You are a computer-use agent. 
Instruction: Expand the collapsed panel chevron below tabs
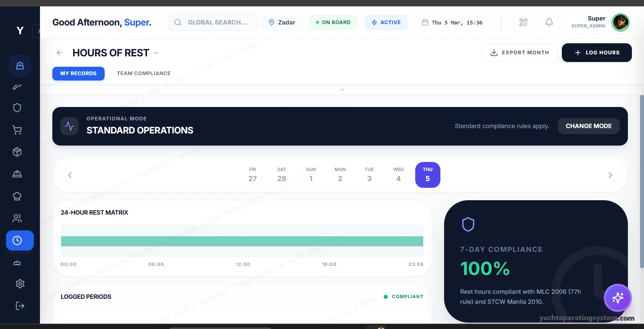(342, 90)
